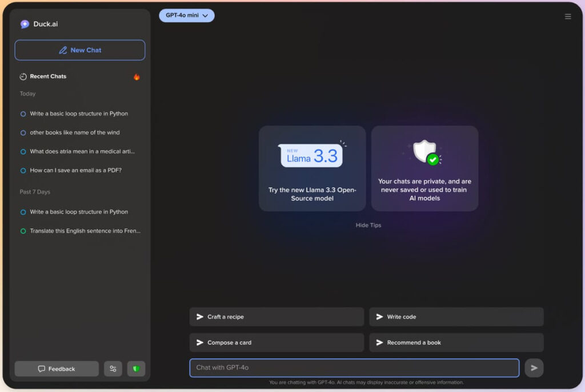Click the pencil icon in New Chat button
Image resolution: width=585 pixels, height=392 pixels.
pyautogui.click(x=63, y=50)
